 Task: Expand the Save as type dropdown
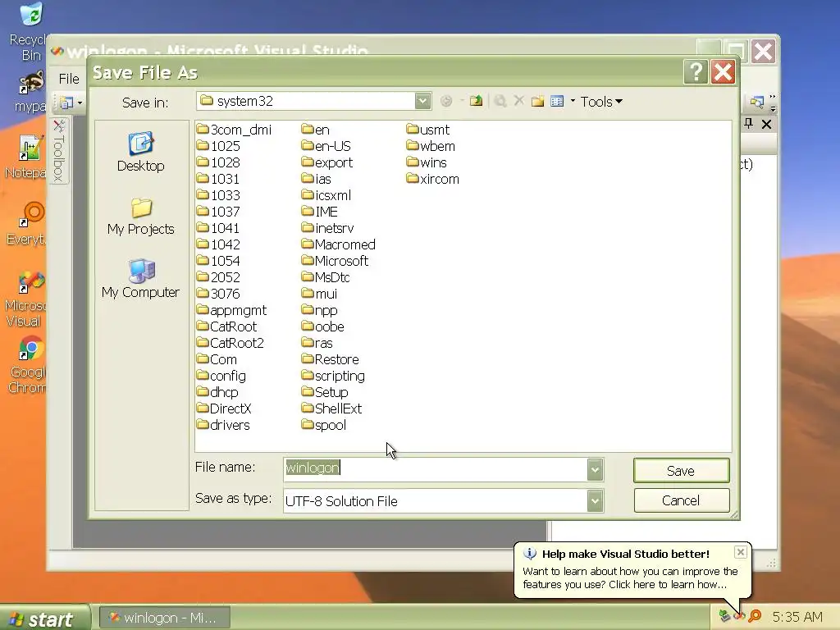[596, 501]
